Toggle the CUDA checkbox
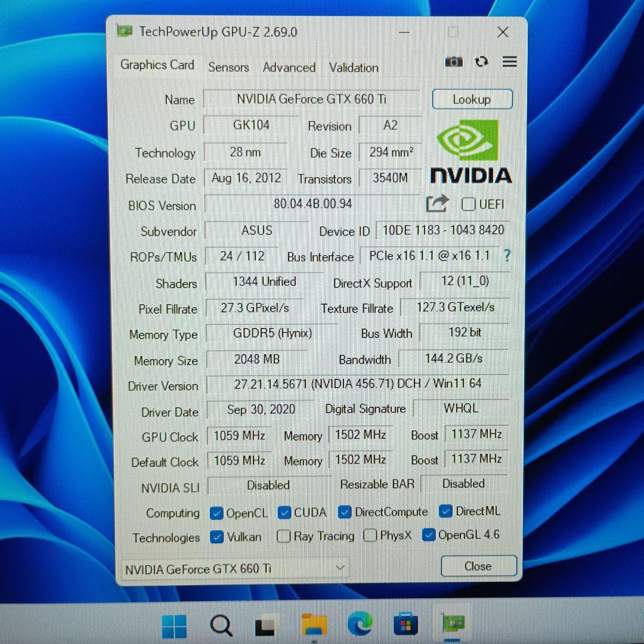Image resolution: width=644 pixels, height=644 pixels. coord(284,512)
